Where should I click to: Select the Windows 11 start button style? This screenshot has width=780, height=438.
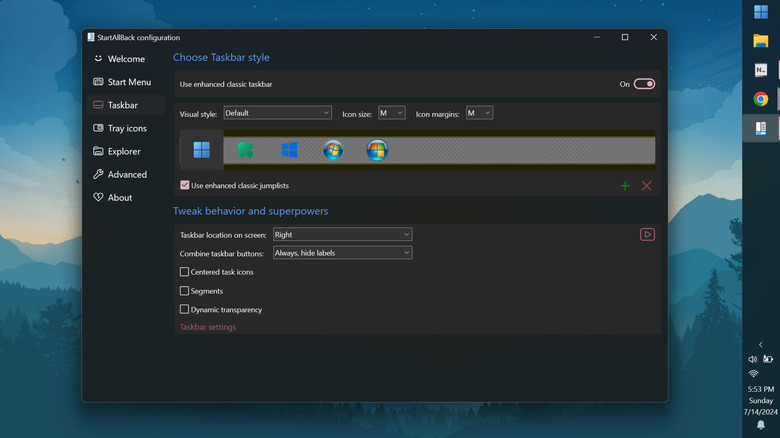201,150
